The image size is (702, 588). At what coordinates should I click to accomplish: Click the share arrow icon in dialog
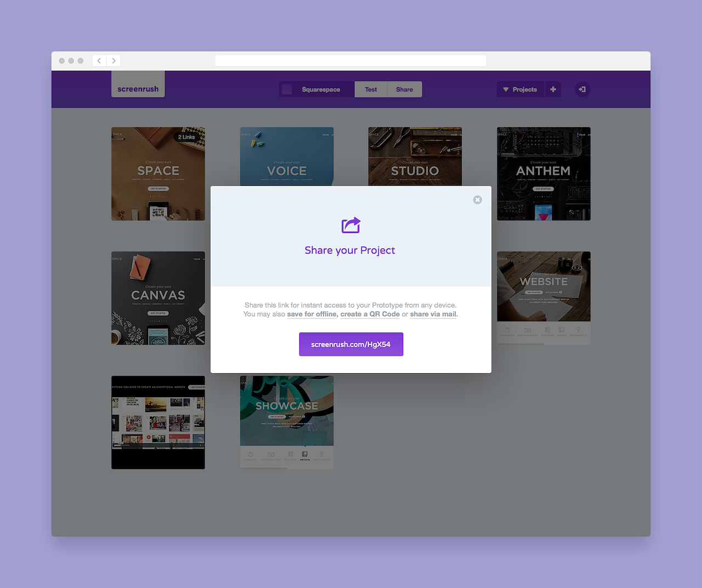point(351,225)
